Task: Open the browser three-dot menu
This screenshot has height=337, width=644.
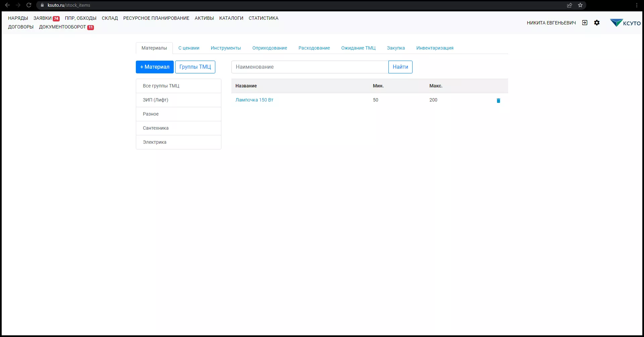Action: pyautogui.click(x=637, y=5)
